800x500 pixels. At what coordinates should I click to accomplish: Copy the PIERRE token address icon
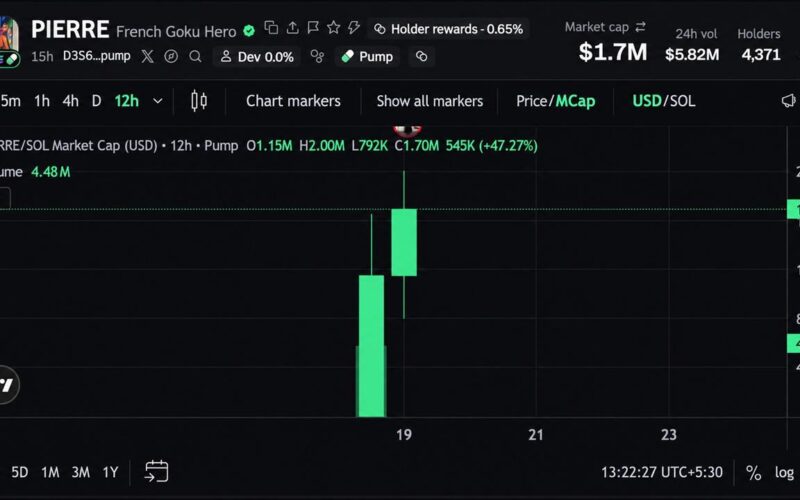271,28
